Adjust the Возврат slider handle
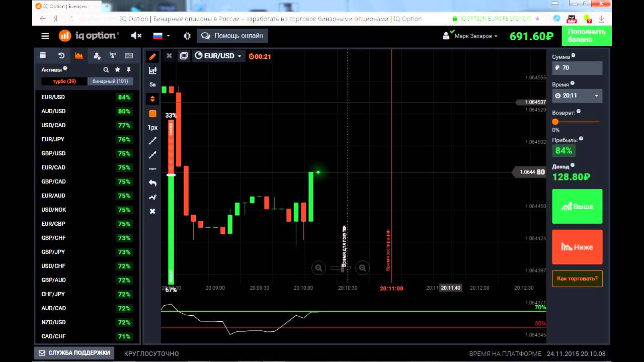The image size is (644, 362). (x=555, y=122)
